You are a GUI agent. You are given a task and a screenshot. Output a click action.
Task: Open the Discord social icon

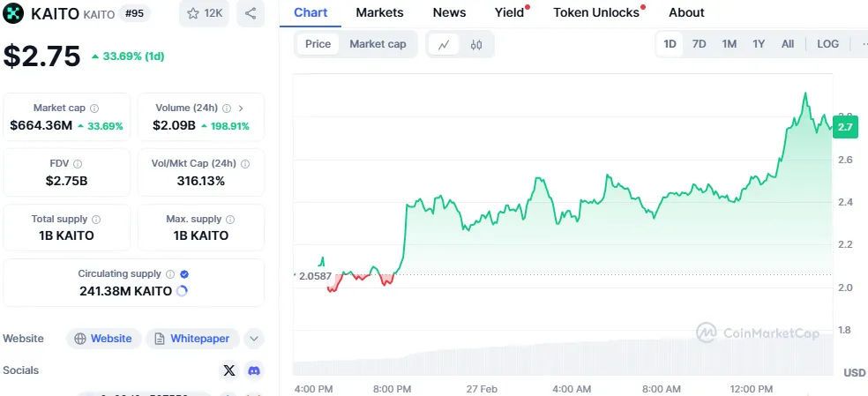pos(254,370)
